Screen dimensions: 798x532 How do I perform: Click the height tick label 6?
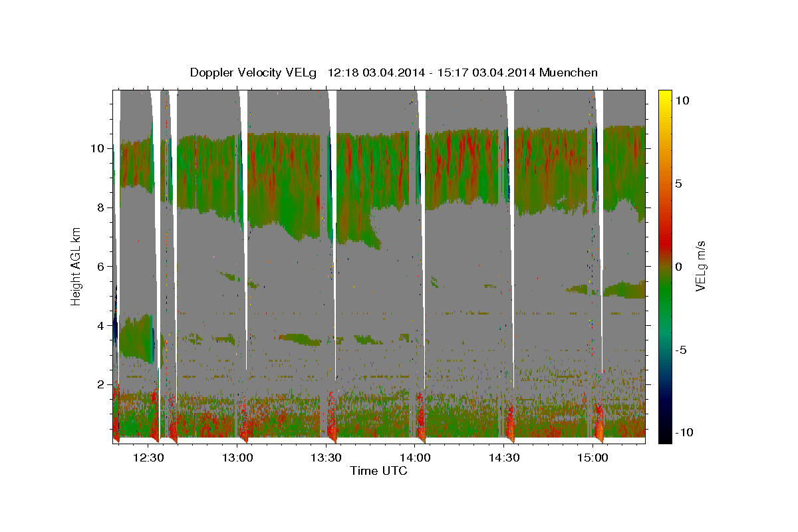coord(100,266)
